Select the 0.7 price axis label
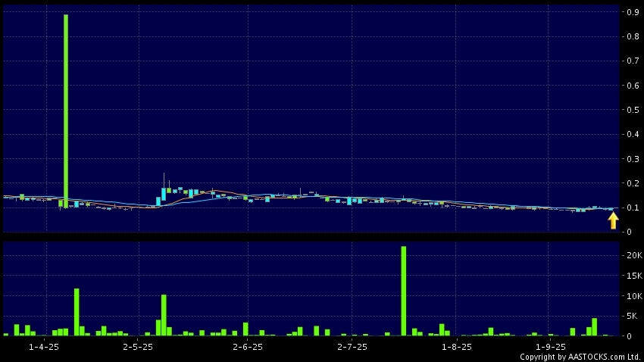The image size is (644, 362). pyautogui.click(x=633, y=61)
